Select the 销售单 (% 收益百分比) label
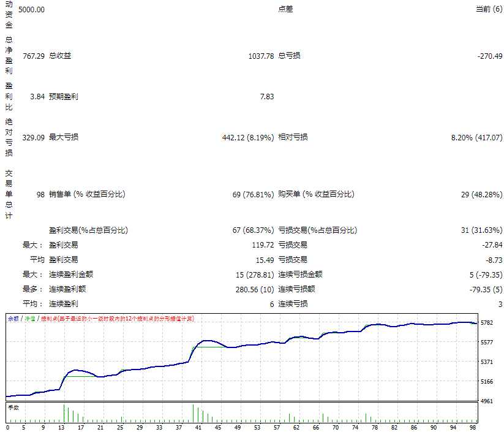The width and height of the screenshot is (504, 432). click(x=87, y=194)
